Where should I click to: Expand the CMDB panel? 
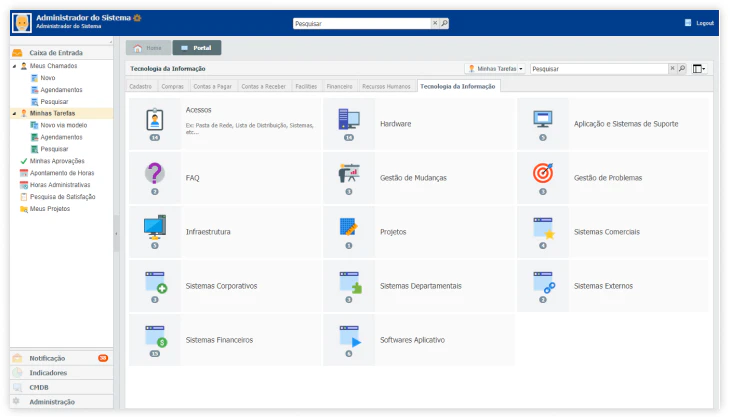tap(61, 387)
